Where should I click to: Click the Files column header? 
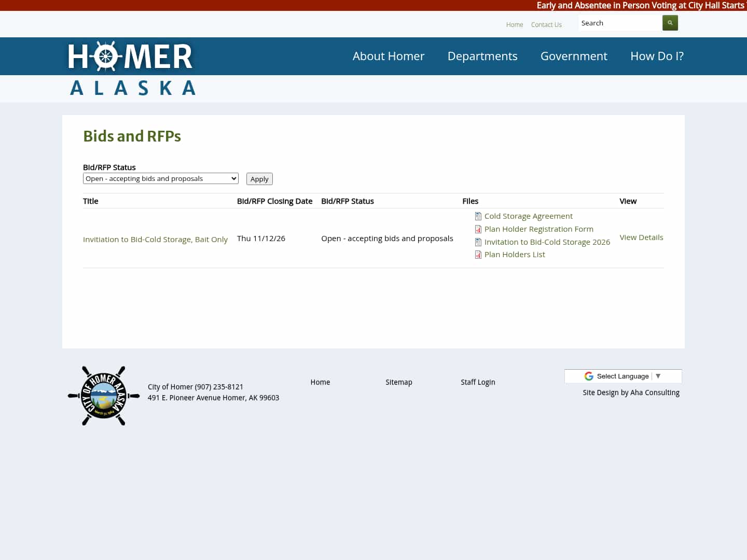[471, 201]
